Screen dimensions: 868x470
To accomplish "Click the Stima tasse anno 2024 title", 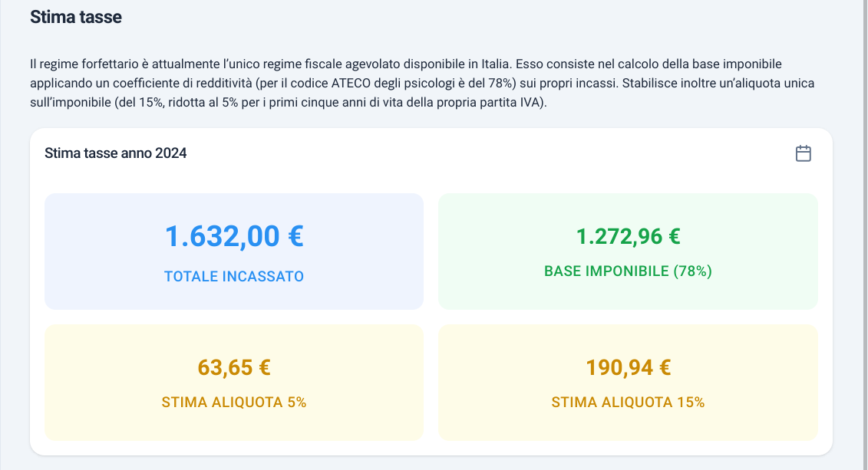I will [116, 153].
